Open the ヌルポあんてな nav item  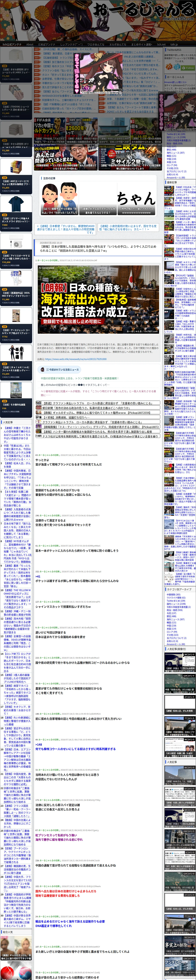tap(118, 45)
